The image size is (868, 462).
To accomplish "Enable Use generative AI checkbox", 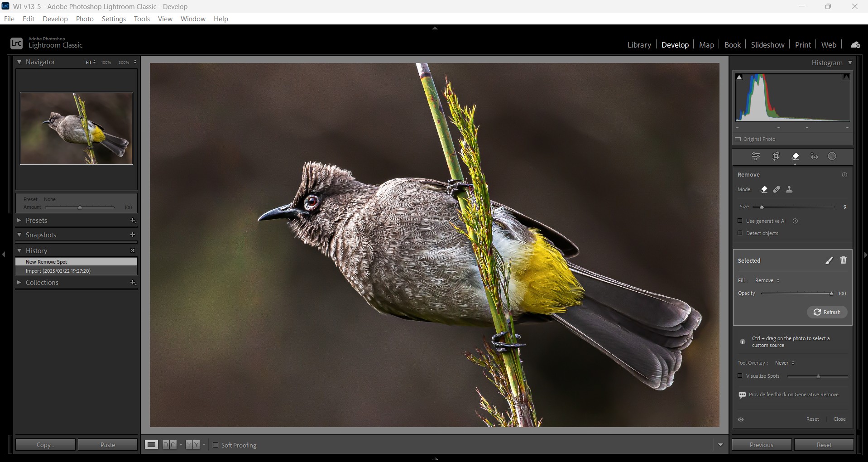I will (740, 221).
